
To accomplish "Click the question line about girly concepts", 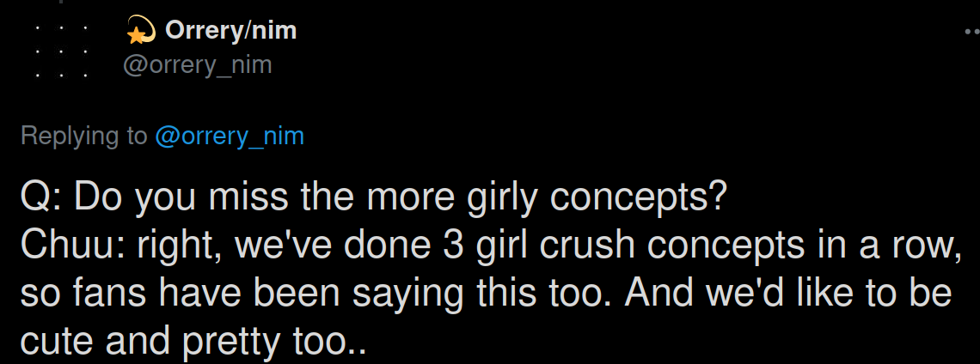I will click(x=375, y=198).
